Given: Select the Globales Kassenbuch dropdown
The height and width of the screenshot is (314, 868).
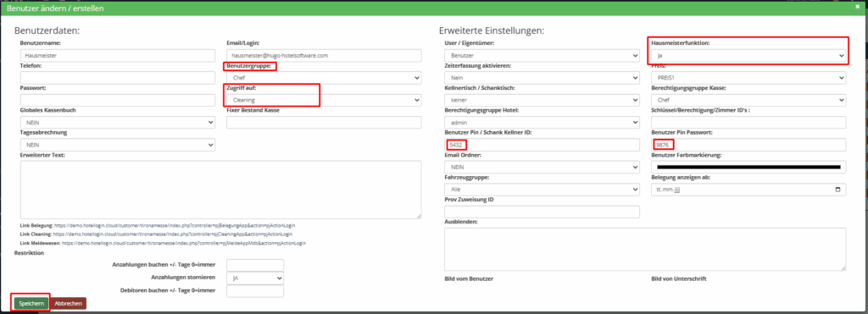Looking at the screenshot, I should [118, 122].
